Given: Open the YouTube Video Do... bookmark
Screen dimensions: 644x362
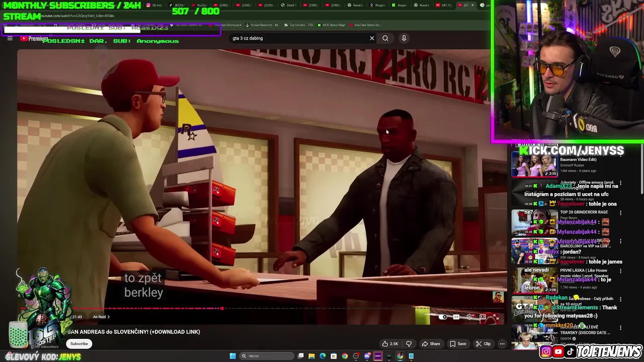Looking at the screenshot, I should click(x=365, y=25).
